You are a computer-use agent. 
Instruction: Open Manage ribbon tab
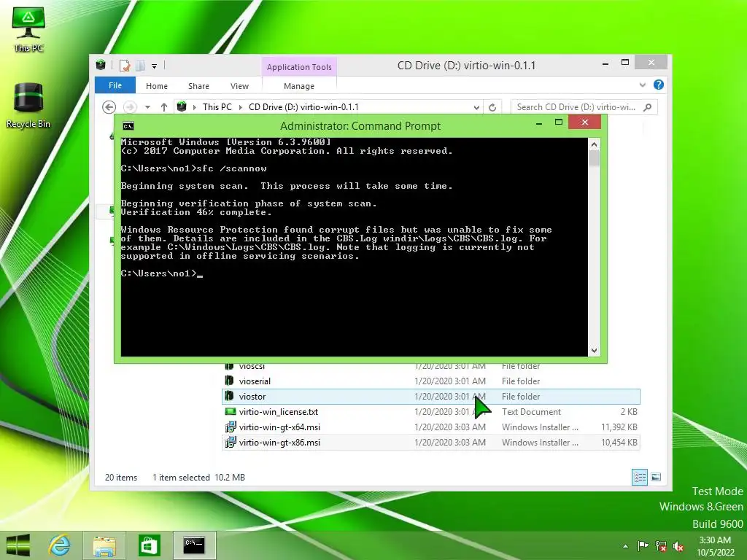[x=299, y=86]
